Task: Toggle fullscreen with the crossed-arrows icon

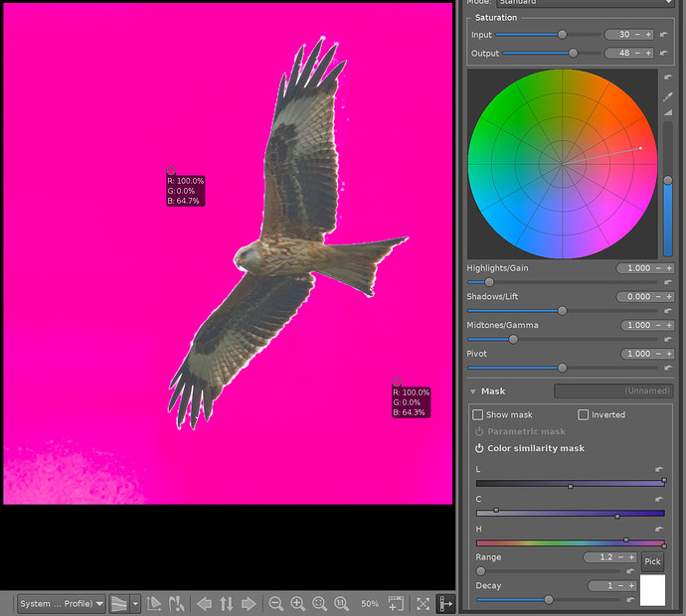Action: [424, 604]
